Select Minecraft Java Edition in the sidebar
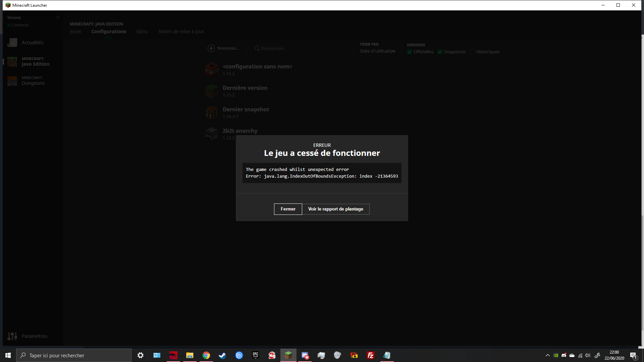This screenshot has width=644, height=362. tap(33, 62)
